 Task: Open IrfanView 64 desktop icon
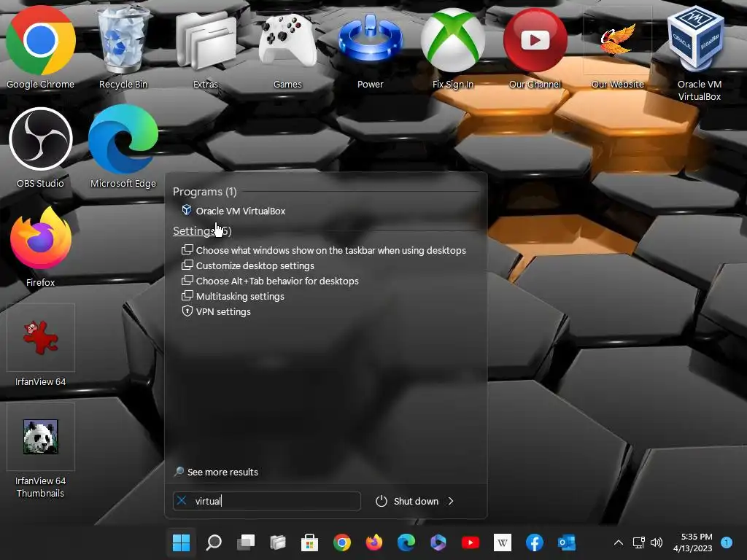click(41, 345)
